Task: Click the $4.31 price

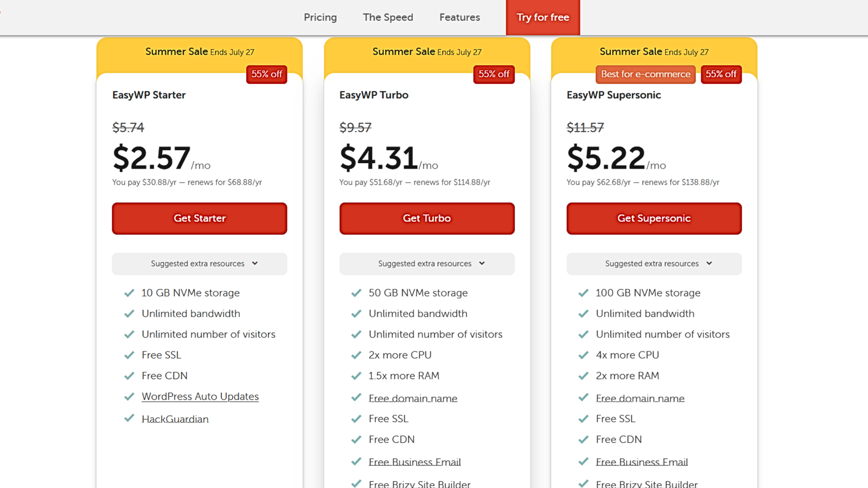Action: point(379,158)
